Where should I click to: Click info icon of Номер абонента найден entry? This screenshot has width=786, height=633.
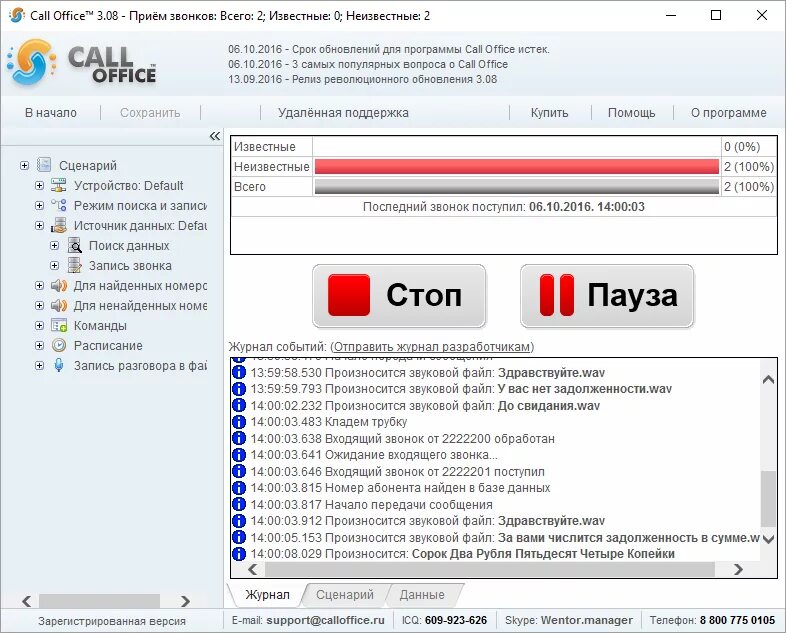(x=239, y=488)
